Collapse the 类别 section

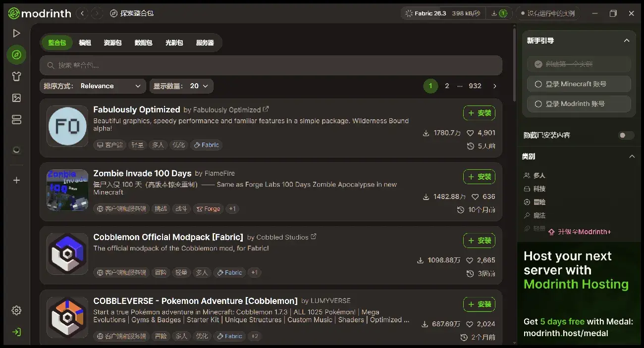pos(632,156)
